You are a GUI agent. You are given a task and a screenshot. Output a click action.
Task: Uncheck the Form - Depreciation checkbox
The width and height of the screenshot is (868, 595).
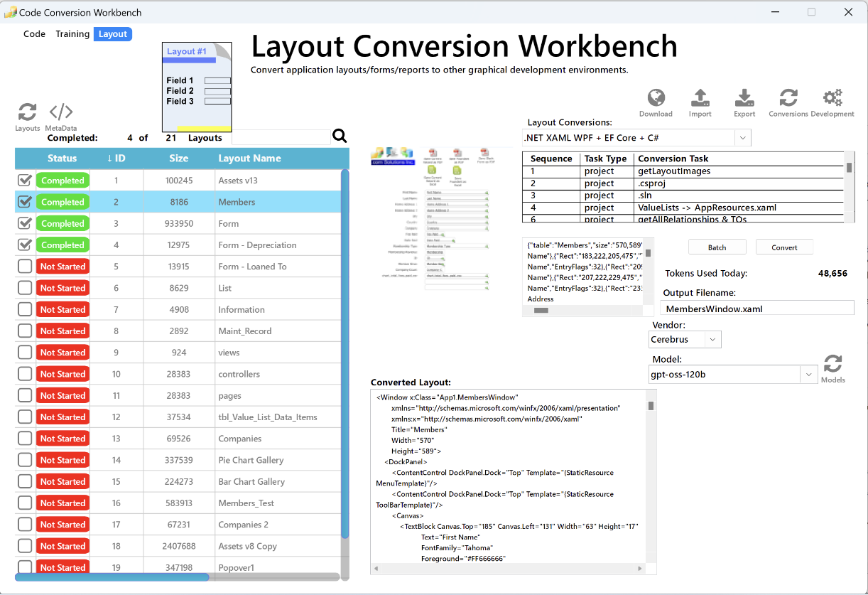click(x=25, y=245)
